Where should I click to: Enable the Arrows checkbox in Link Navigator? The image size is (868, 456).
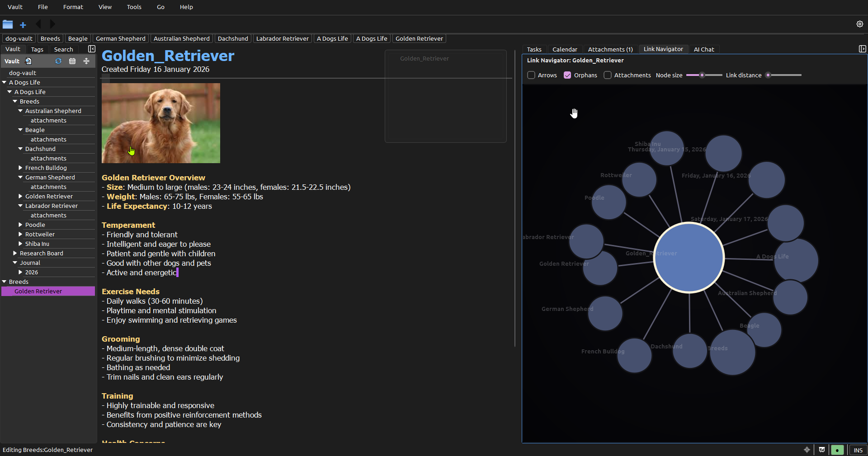531,75
